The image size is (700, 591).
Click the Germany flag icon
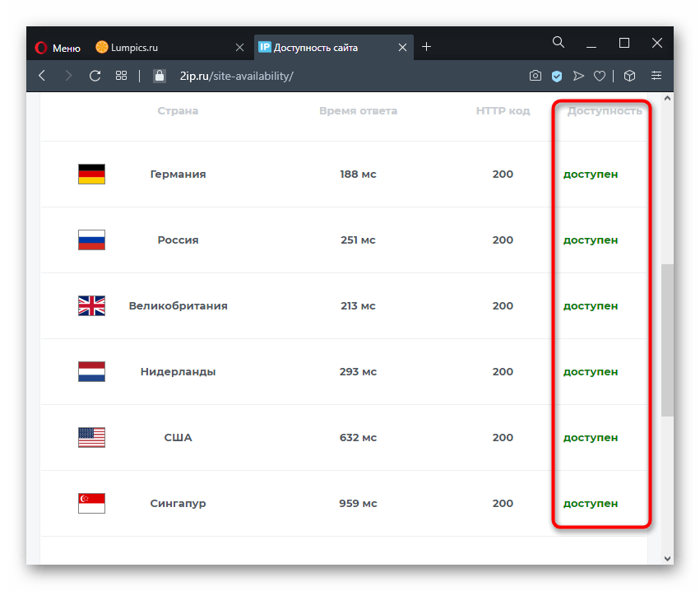click(x=91, y=175)
